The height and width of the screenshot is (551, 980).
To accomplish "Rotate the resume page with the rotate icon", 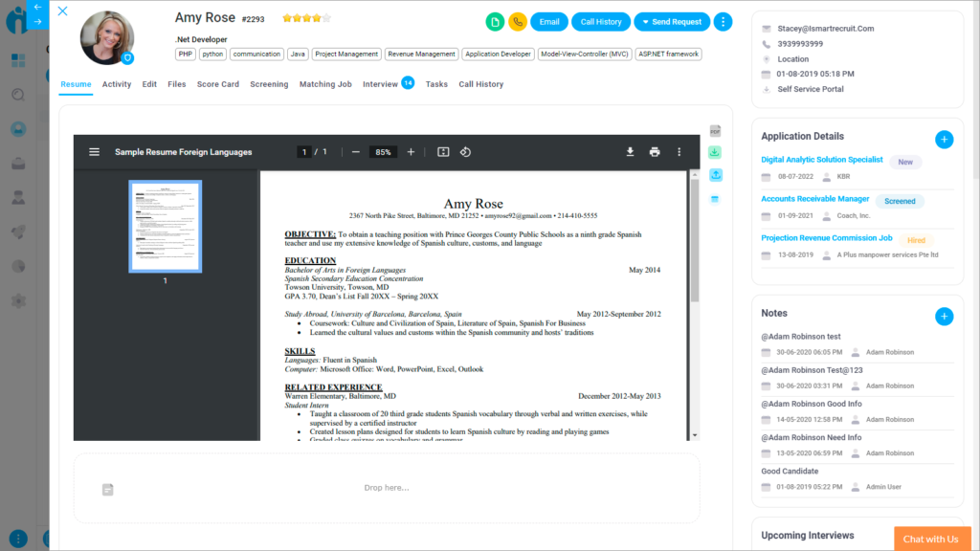I will pyautogui.click(x=466, y=151).
